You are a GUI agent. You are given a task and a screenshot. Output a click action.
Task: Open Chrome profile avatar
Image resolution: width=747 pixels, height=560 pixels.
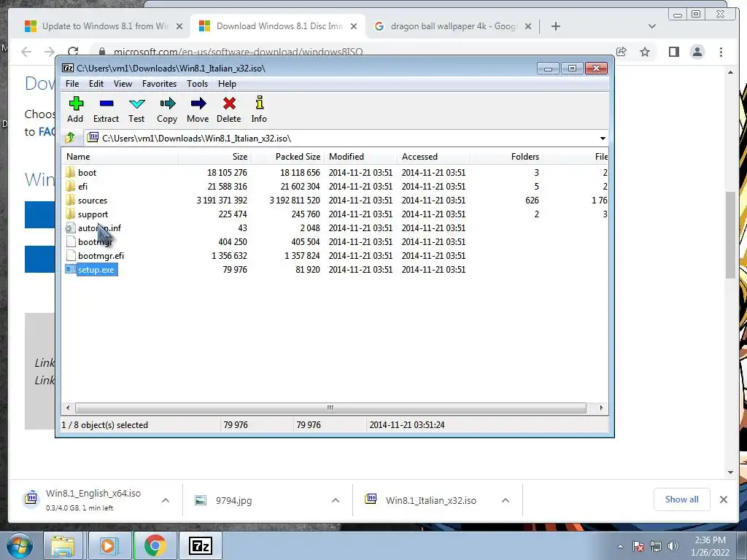tap(697, 52)
